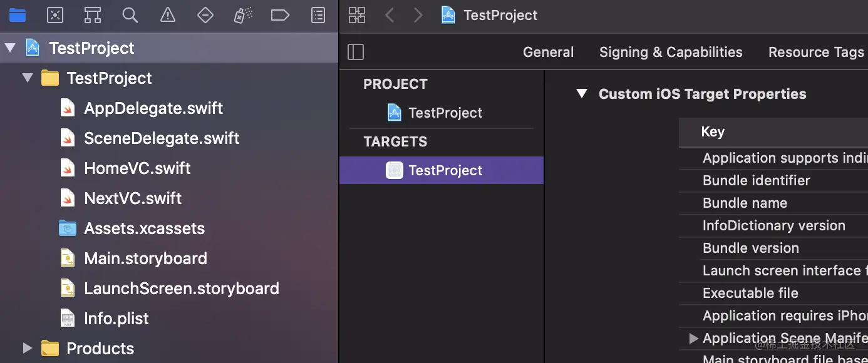Collapse Custom iOS Target Properties

coord(581,93)
